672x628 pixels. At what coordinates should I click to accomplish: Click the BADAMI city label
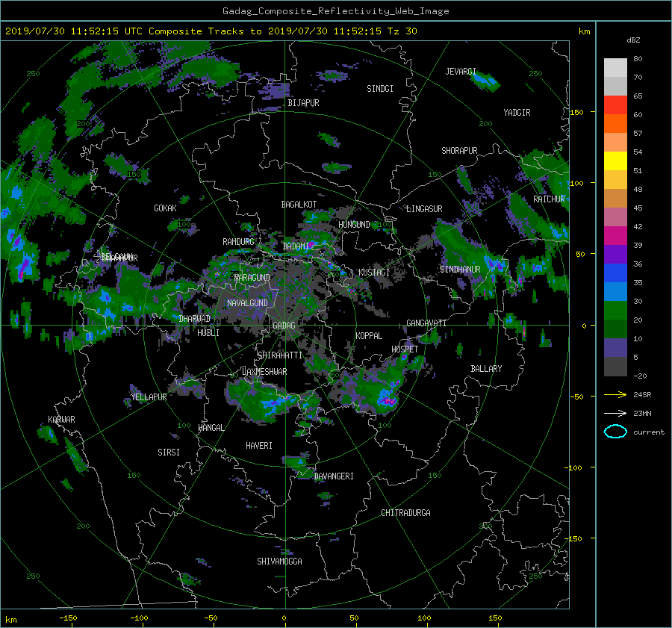(296, 246)
